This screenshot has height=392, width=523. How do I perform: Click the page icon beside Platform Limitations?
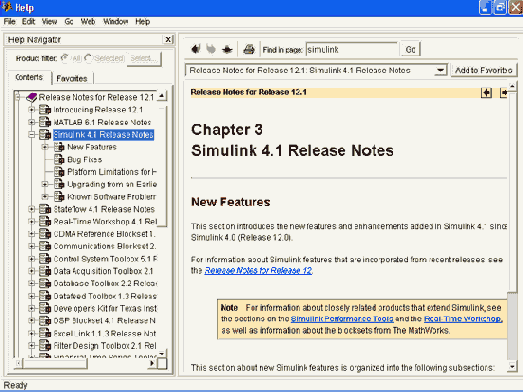pos(59,171)
